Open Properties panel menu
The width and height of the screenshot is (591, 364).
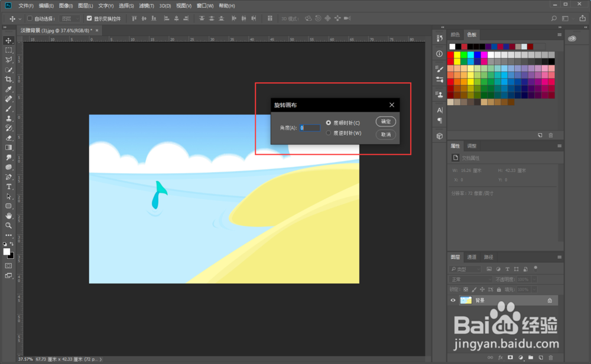click(x=559, y=146)
